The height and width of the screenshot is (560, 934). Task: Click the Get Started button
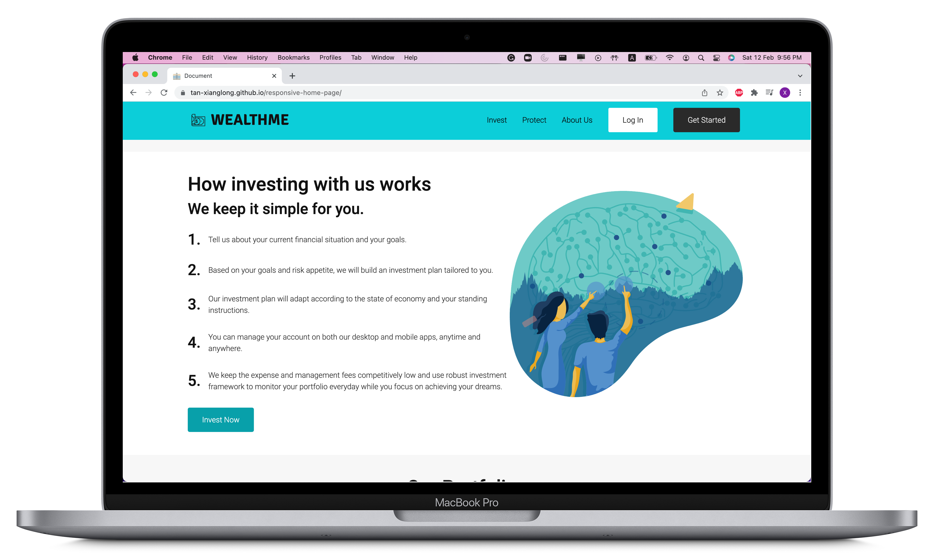[707, 120]
